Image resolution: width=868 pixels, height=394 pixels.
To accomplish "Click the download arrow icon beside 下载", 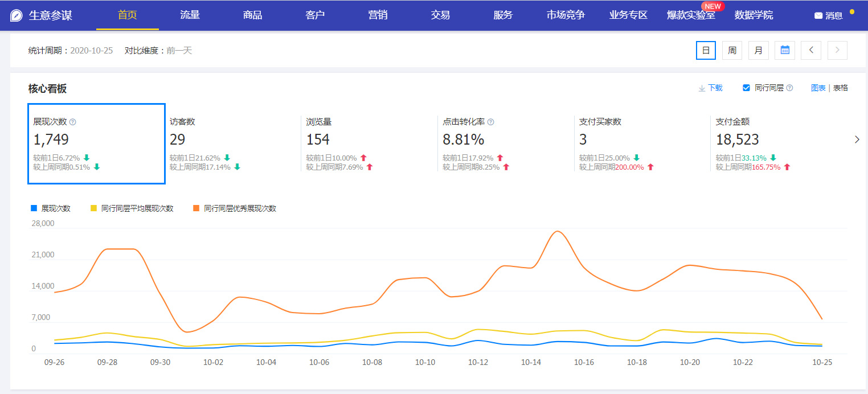I will [702, 88].
